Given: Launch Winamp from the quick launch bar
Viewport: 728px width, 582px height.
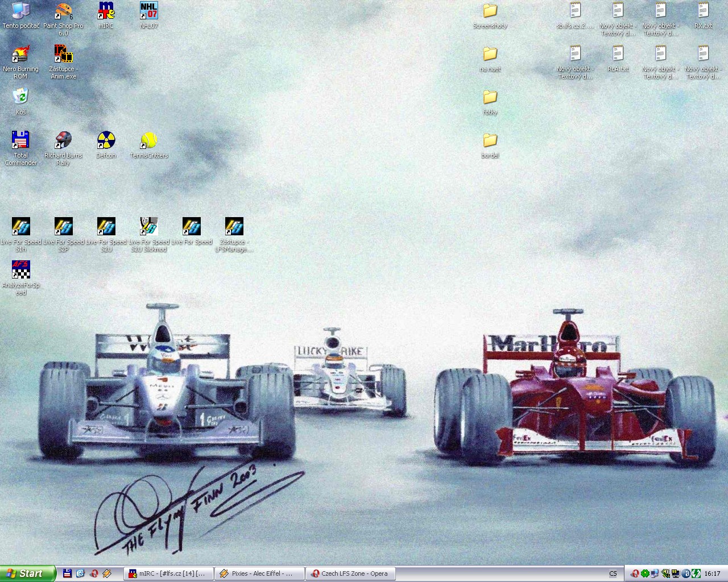Looking at the screenshot, I should point(107,573).
